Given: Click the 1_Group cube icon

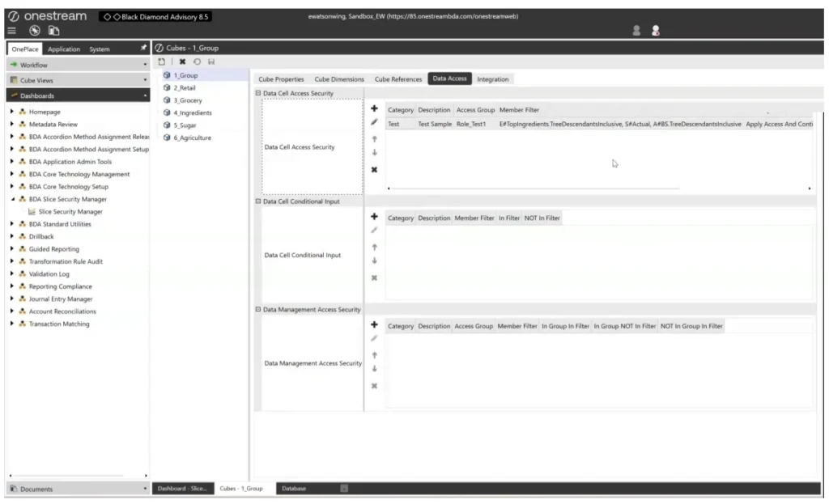Looking at the screenshot, I should click(x=167, y=75).
